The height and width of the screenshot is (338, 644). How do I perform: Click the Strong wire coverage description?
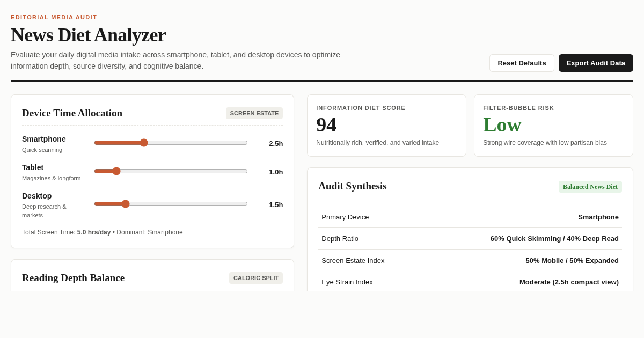[x=545, y=143]
